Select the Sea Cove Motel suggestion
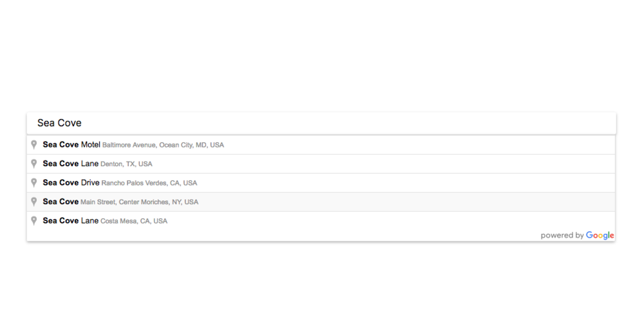Image resolution: width=644 pixels, height=322 pixels. (x=321, y=145)
